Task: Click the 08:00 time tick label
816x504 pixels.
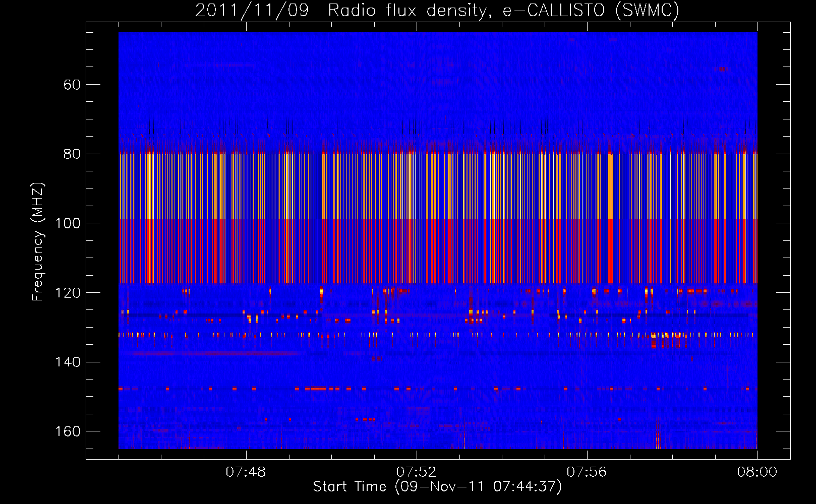Action: tap(757, 472)
